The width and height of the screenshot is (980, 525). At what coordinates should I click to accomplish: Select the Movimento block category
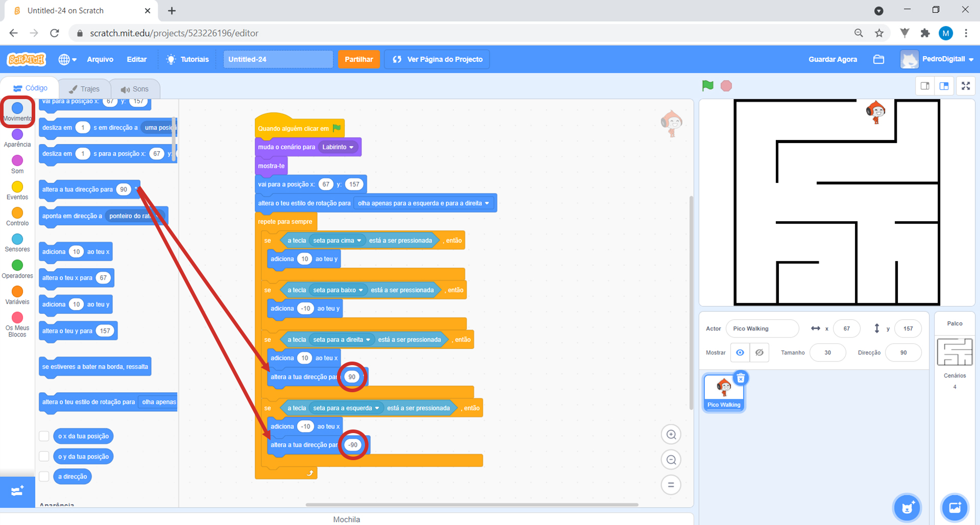point(17,112)
